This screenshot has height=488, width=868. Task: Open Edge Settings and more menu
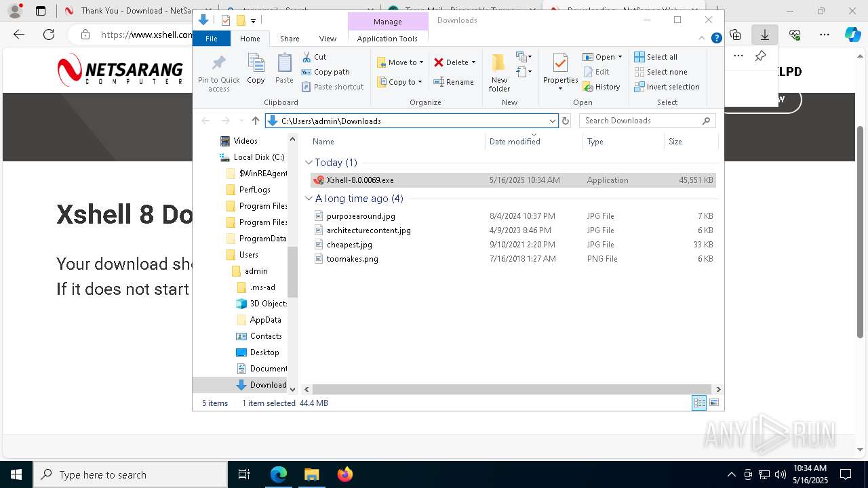[824, 35]
